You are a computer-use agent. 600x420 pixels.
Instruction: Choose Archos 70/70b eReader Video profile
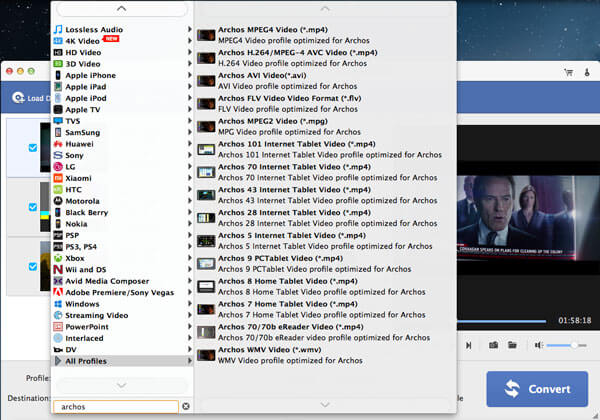[x=325, y=332]
